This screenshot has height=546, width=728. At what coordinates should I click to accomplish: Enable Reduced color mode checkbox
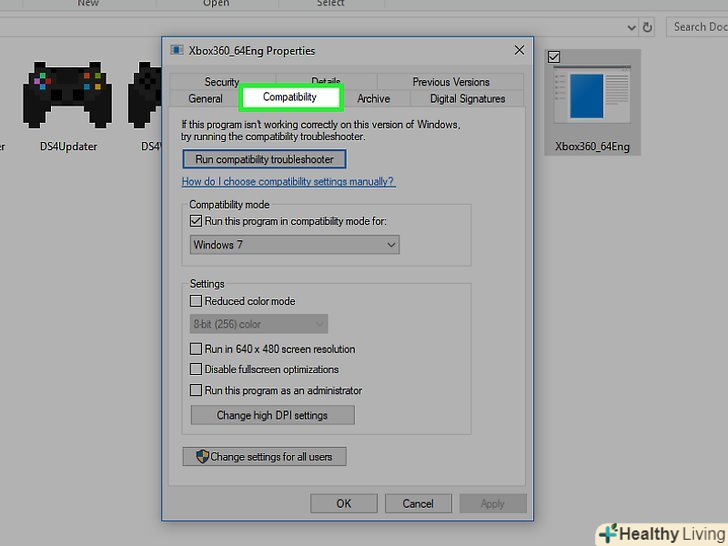[196, 301]
